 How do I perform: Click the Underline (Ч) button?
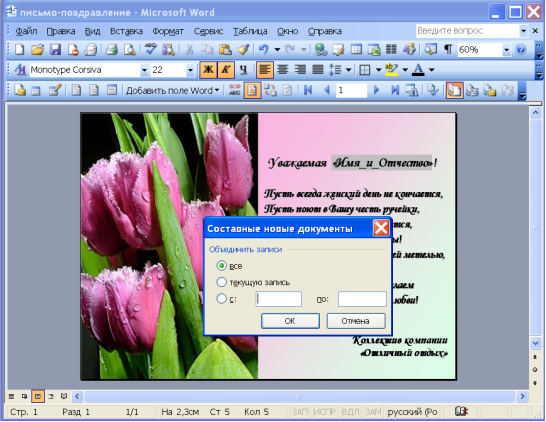coord(243,70)
